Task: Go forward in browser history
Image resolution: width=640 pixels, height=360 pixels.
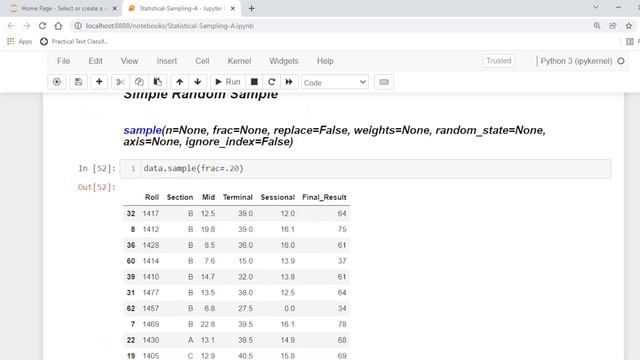Action: point(27,26)
